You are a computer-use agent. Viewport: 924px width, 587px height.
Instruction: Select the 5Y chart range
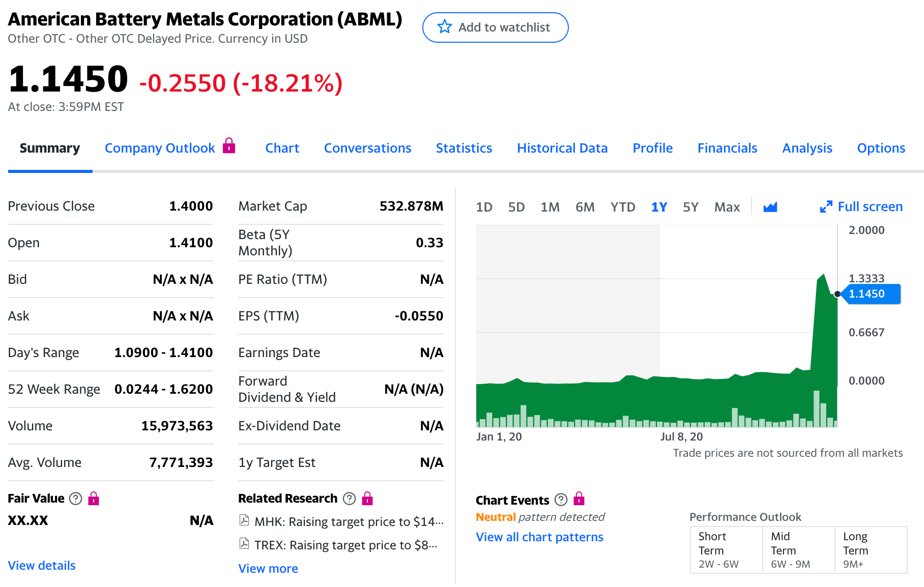click(x=690, y=207)
